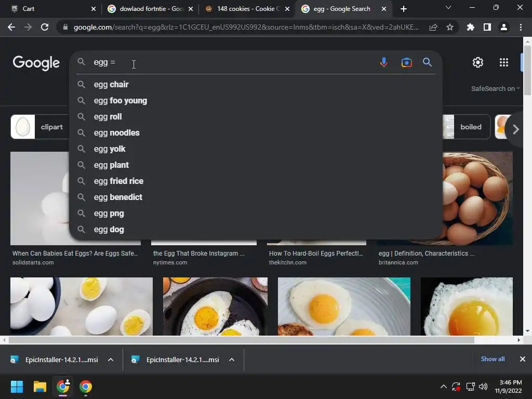Open solidstarts.com babies eat eggs result
This screenshot has width=532, height=399.
coord(75,258)
